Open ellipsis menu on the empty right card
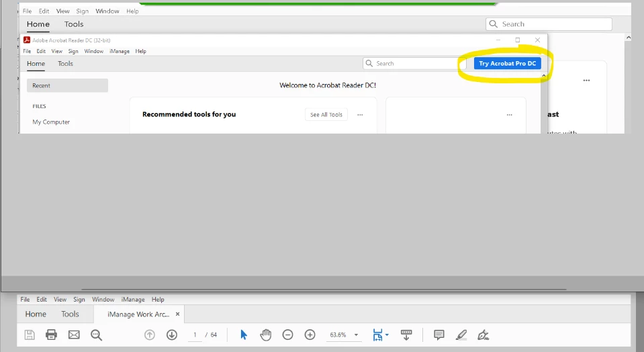 pyautogui.click(x=509, y=115)
